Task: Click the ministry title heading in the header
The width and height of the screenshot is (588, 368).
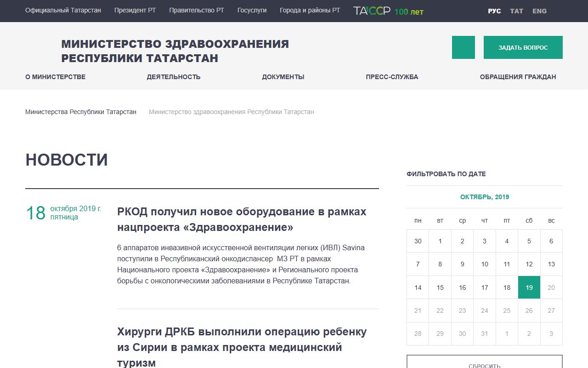Action: [x=175, y=51]
